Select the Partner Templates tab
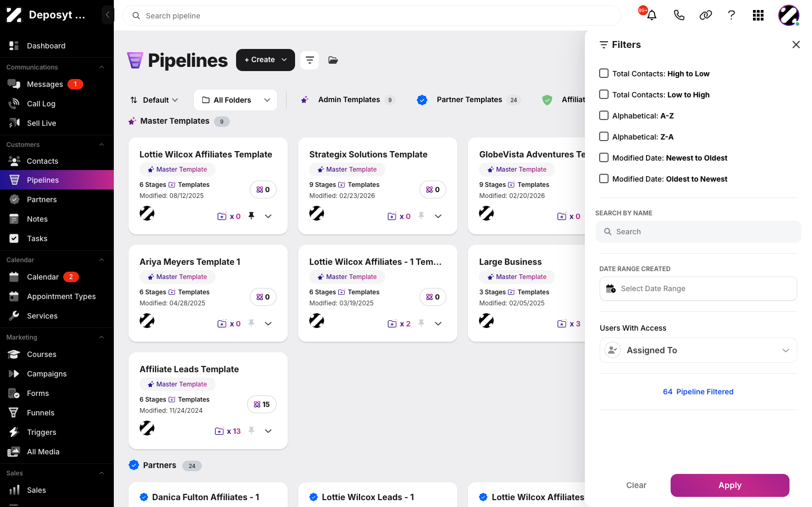Screen dimensions: 812x507 click(x=469, y=100)
